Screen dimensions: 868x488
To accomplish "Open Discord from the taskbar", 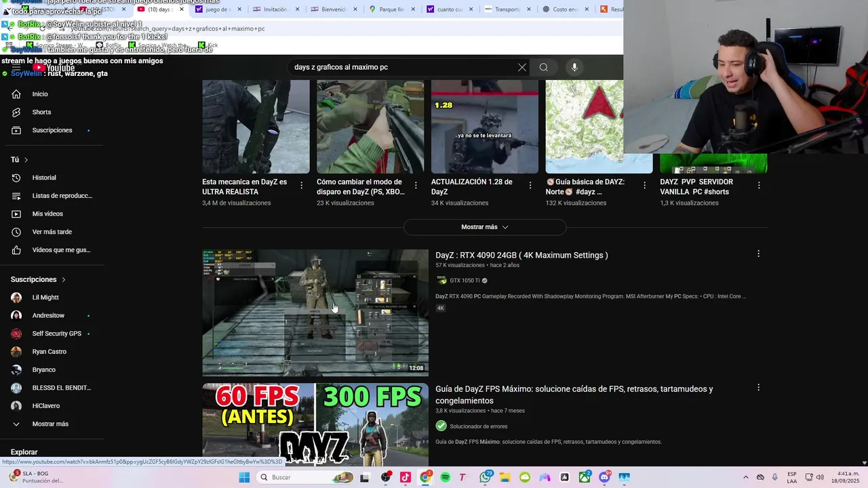I will tap(604, 477).
